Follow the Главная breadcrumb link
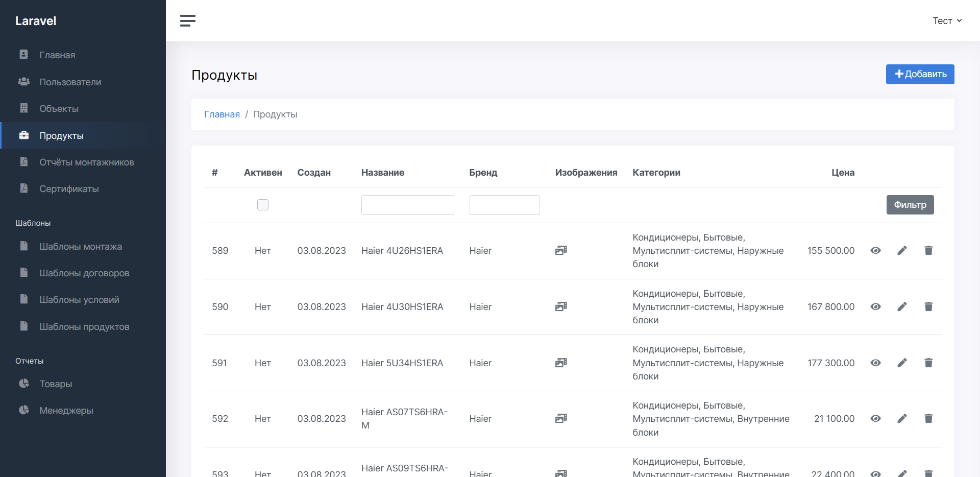 pyautogui.click(x=222, y=114)
